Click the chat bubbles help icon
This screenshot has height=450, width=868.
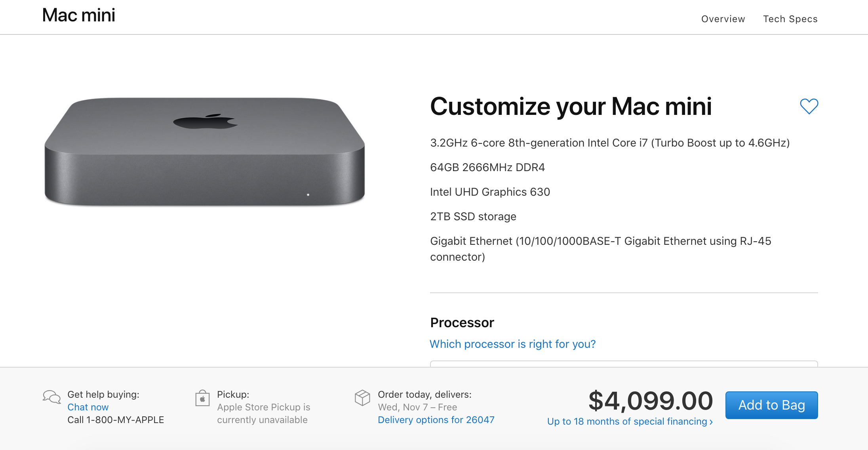pyautogui.click(x=51, y=397)
